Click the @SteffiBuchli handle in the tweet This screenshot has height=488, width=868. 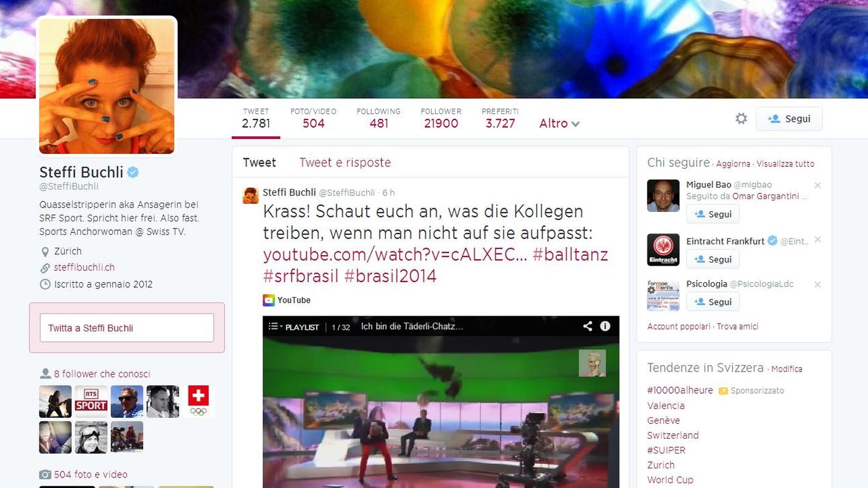click(346, 193)
